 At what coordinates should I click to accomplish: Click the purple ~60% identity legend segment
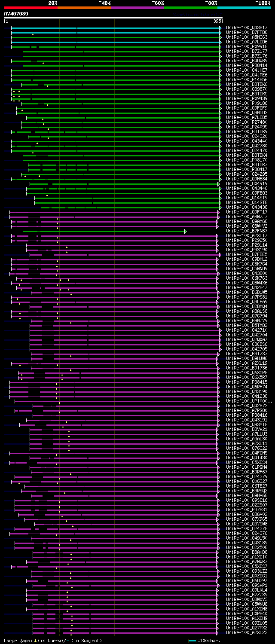137,8
